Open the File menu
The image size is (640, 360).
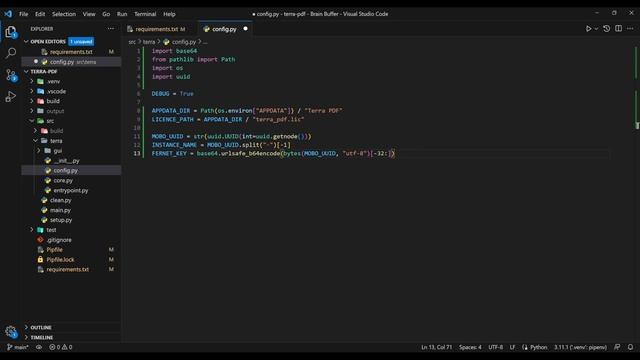(x=24, y=14)
